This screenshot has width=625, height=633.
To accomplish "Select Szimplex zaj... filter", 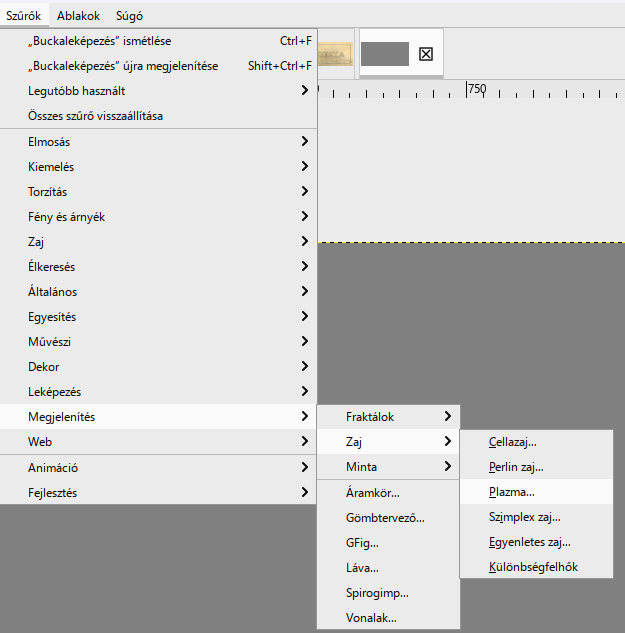I will coord(537,517).
